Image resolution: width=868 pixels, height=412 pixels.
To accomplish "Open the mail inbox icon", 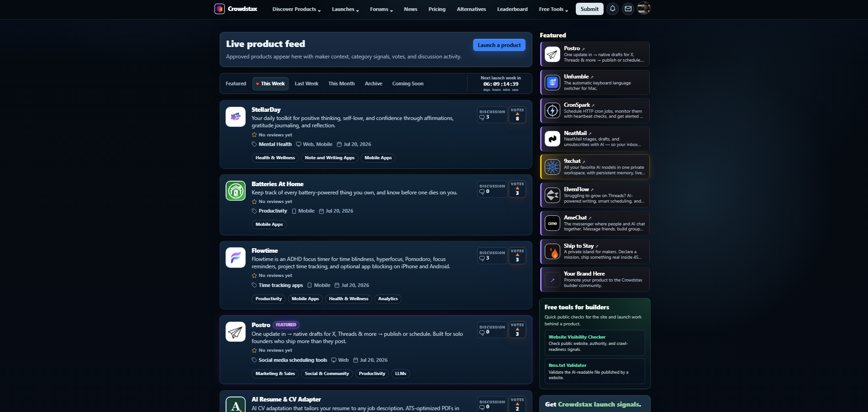I will click(x=628, y=9).
